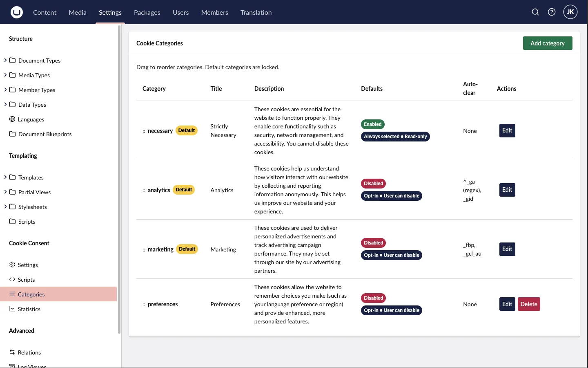Edit the preferences cookie category
The image size is (588, 368).
coord(507,304)
